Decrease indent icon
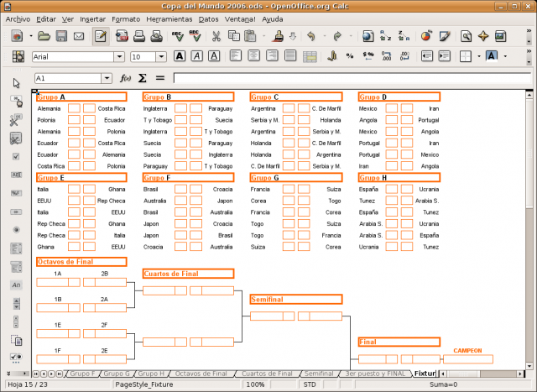This screenshot has height=392, width=537. click(x=426, y=56)
